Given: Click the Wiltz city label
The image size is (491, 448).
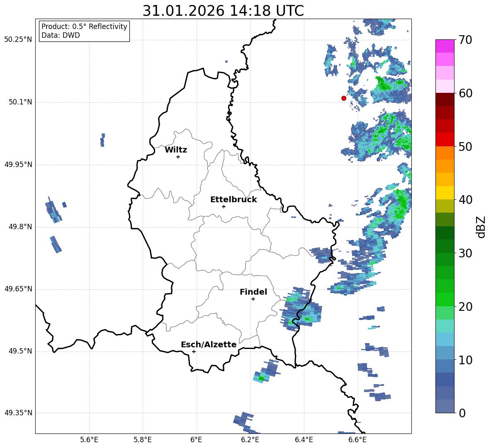Looking at the screenshot, I should coord(176,150).
